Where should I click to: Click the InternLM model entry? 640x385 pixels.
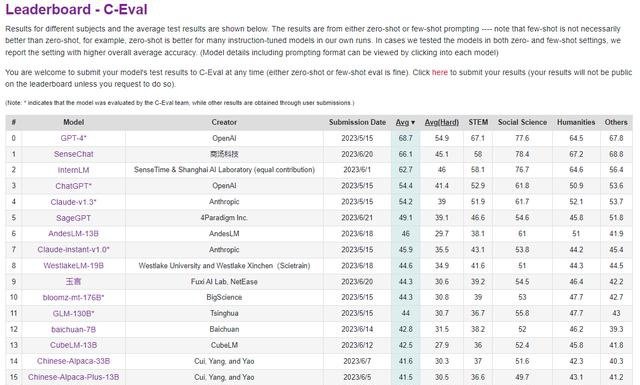coord(73,170)
